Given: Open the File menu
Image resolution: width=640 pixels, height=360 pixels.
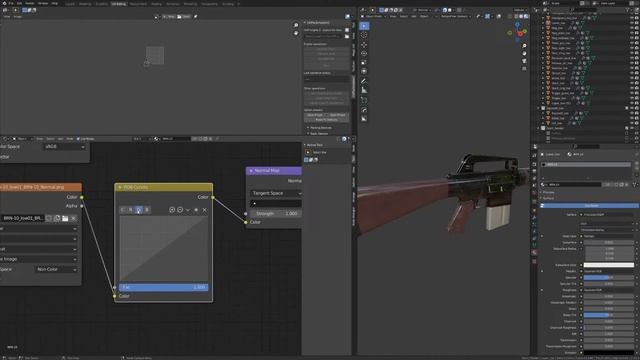Looking at the screenshot, I should coord(11,3).
